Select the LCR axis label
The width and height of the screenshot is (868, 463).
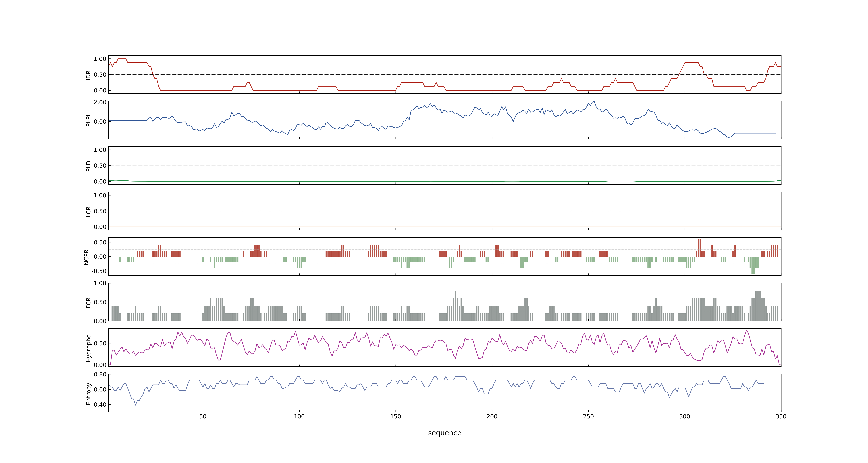tap(88, 211)
